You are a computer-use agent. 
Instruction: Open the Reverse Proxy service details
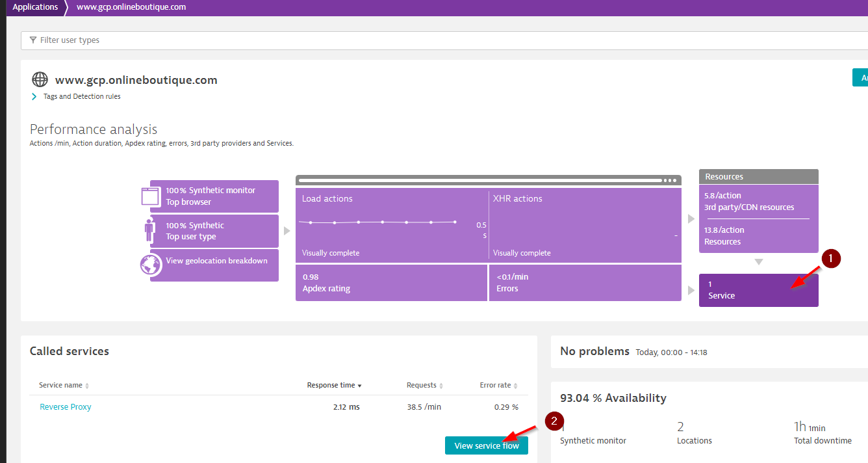coord(65,406)
